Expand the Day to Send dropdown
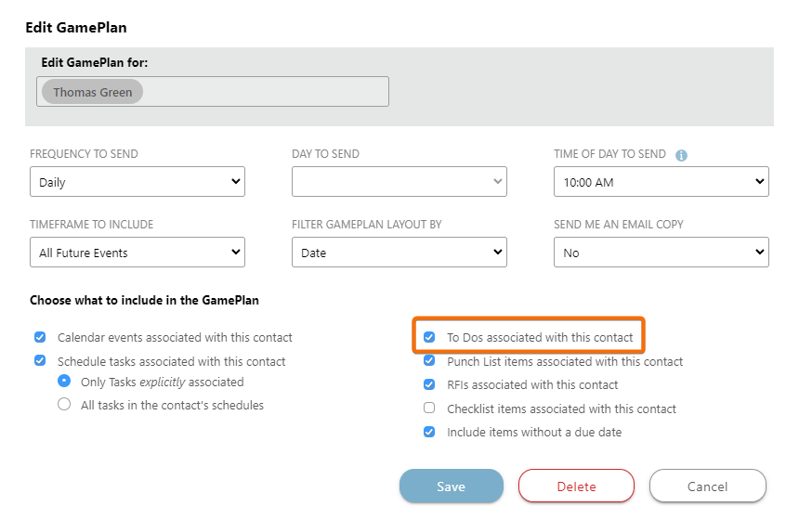Viewport: 799px width, 532px height. [x=399, y=182]
